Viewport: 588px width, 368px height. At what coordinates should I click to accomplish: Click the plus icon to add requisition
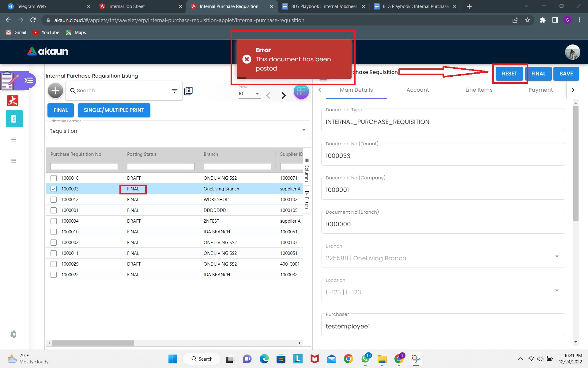tap(55, 91)
